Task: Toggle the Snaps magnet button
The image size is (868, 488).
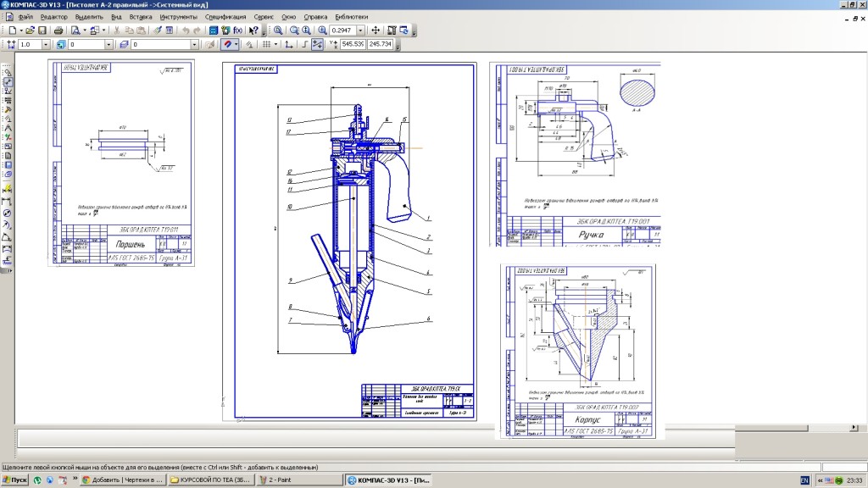Action: [x=227, y=44]
